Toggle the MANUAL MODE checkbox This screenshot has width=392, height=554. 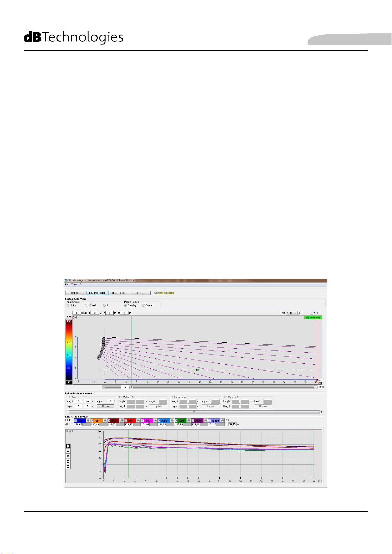[x=155, y=293]
